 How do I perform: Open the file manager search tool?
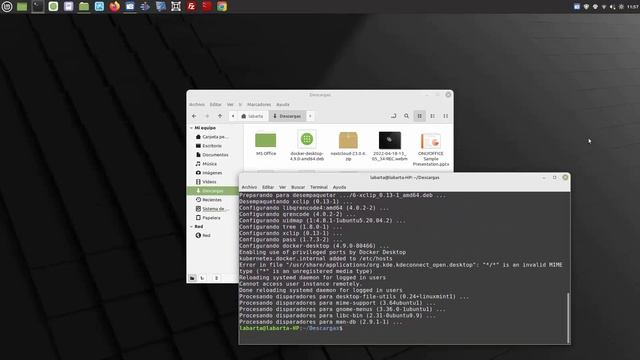point(407,116)
